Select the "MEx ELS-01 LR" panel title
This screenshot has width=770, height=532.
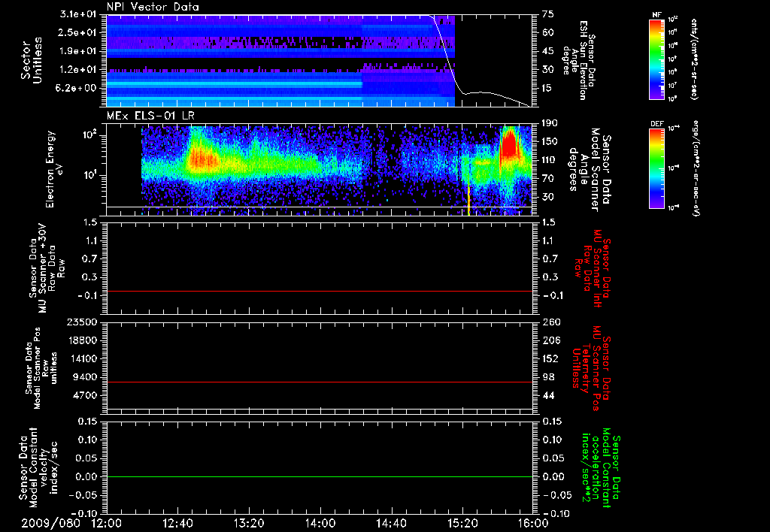point(150,116)
